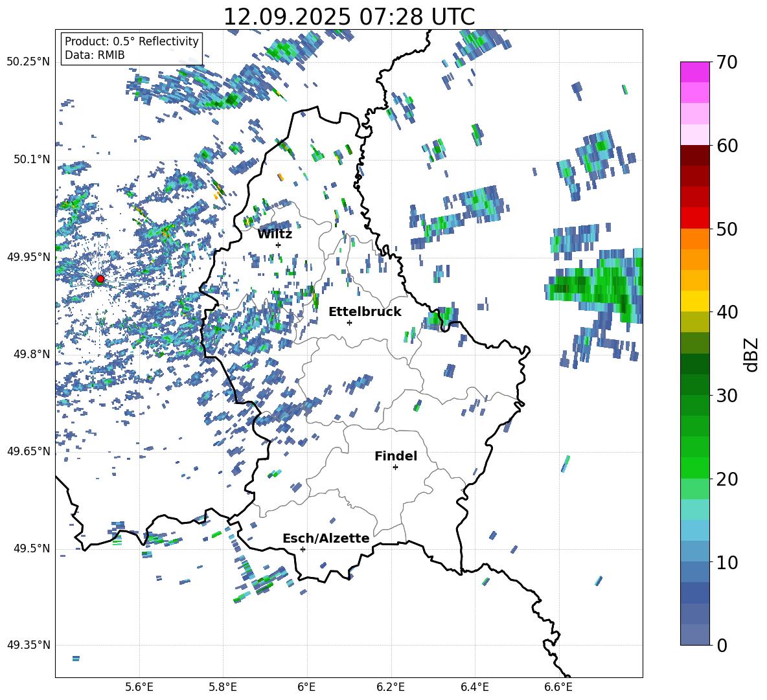Click the yellow colorbar swatch near 40

[694, 301]
